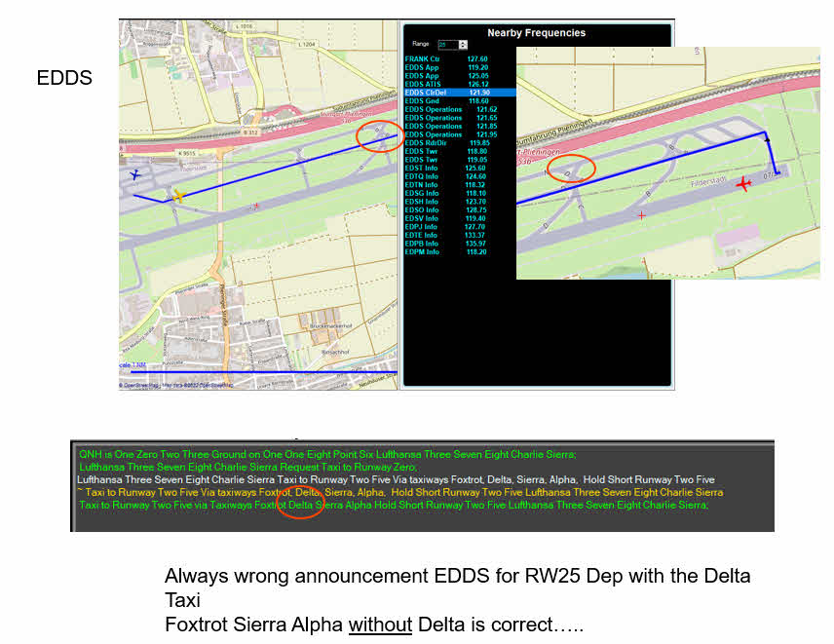Click into the Range input field

point(448,45)
